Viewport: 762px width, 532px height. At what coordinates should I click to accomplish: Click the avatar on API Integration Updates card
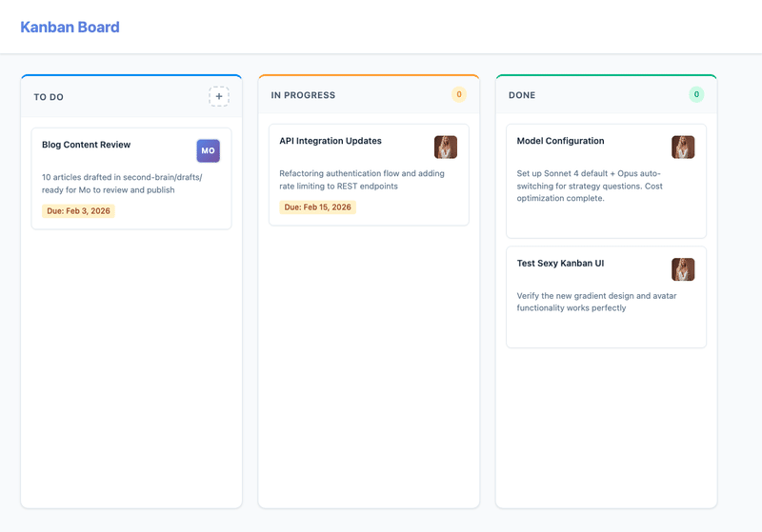pyautogui.click(x=446, y=147)
